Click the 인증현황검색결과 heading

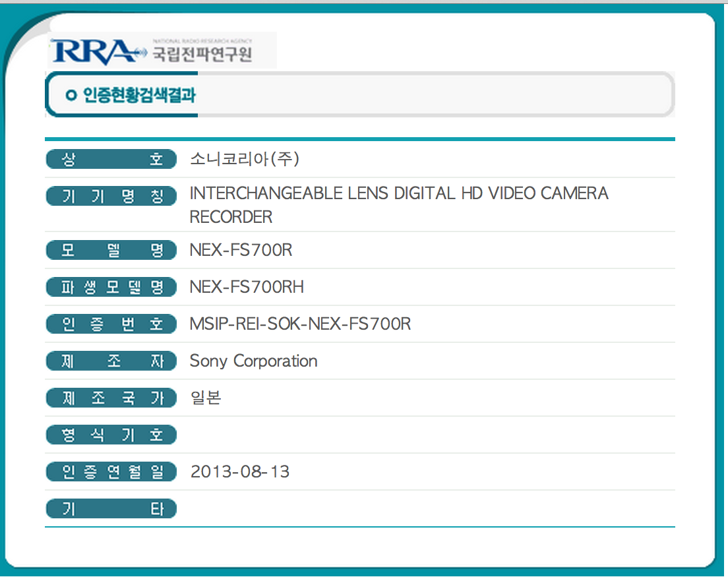pos(139,95)
